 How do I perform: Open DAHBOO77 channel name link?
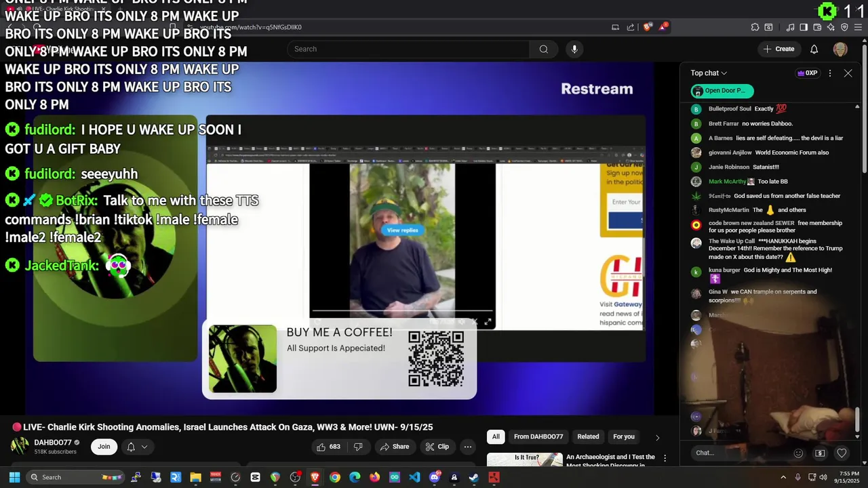coord(53,443)
